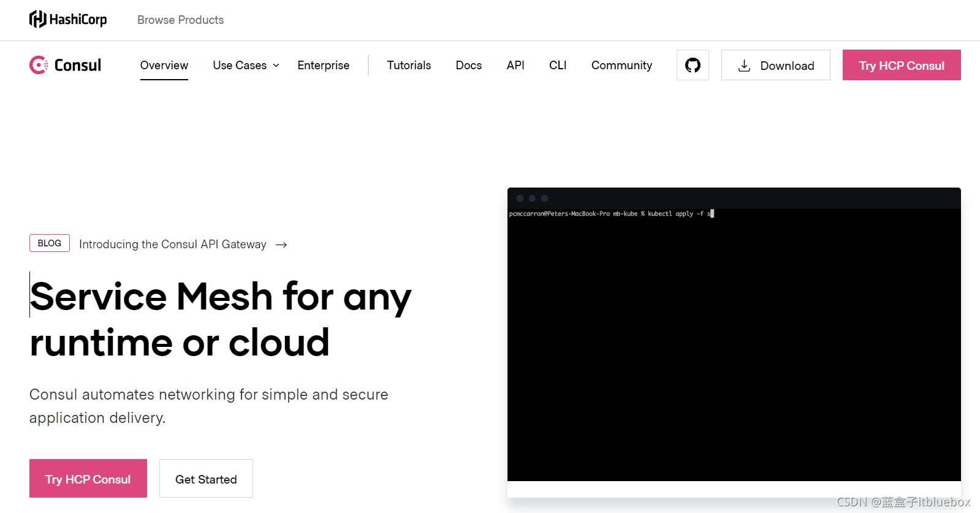This screenshot has height=513, width=980.
Task: Select the Overview nav item
Action: 164,65
